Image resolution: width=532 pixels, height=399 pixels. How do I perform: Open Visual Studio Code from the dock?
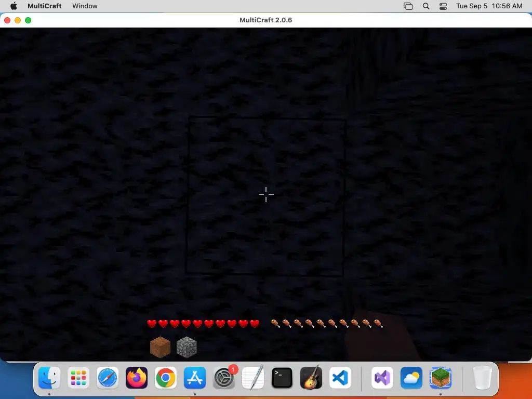[x=340, y=378]
